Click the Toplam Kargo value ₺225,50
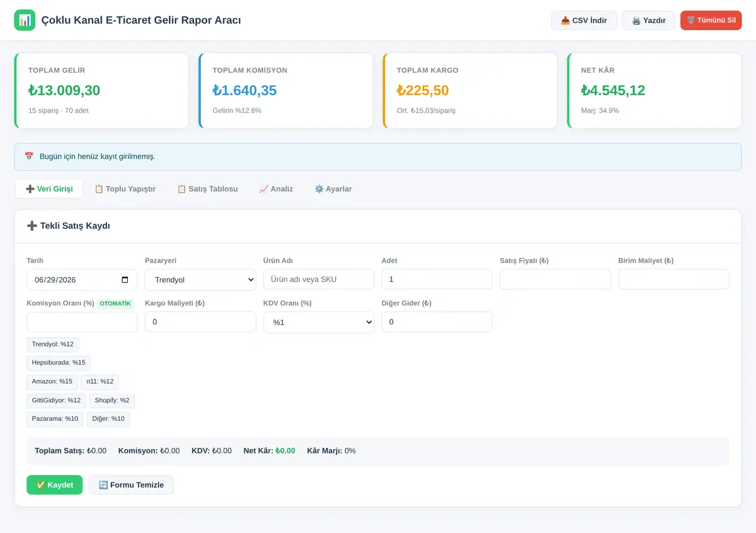The height and width of the screenshot is (533, 756). [423, 90]
